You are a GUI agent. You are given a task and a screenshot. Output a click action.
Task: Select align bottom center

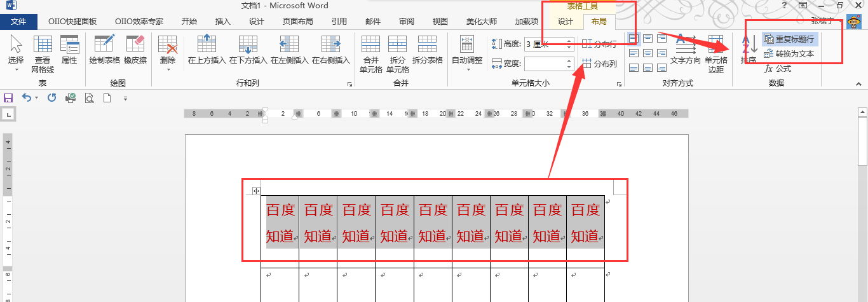[x=648, y=67]
